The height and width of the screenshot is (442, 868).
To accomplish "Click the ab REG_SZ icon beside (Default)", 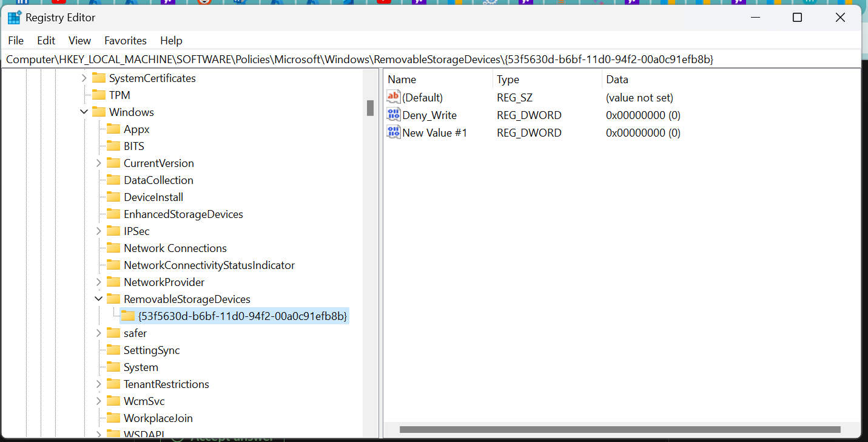I will (392, 97).
